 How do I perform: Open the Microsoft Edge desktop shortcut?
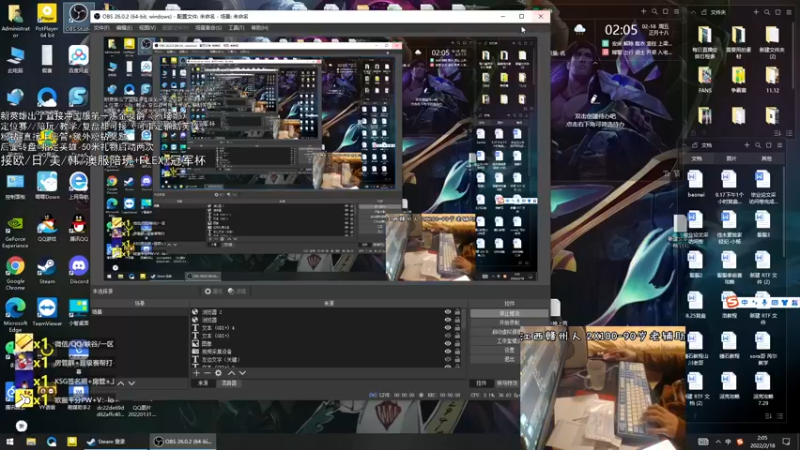click(x=15, y=315)
